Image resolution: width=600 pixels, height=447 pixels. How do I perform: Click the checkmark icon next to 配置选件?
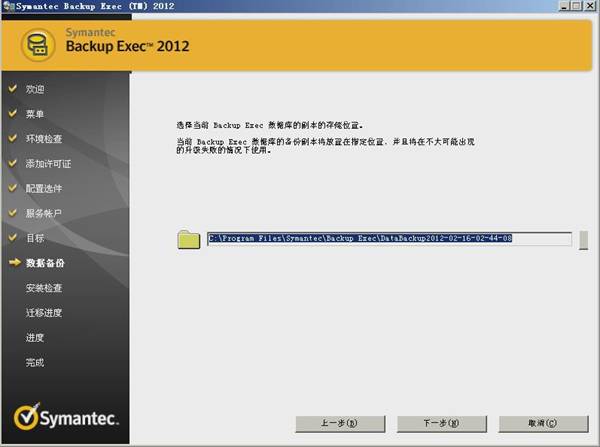[x=12, y=188]
